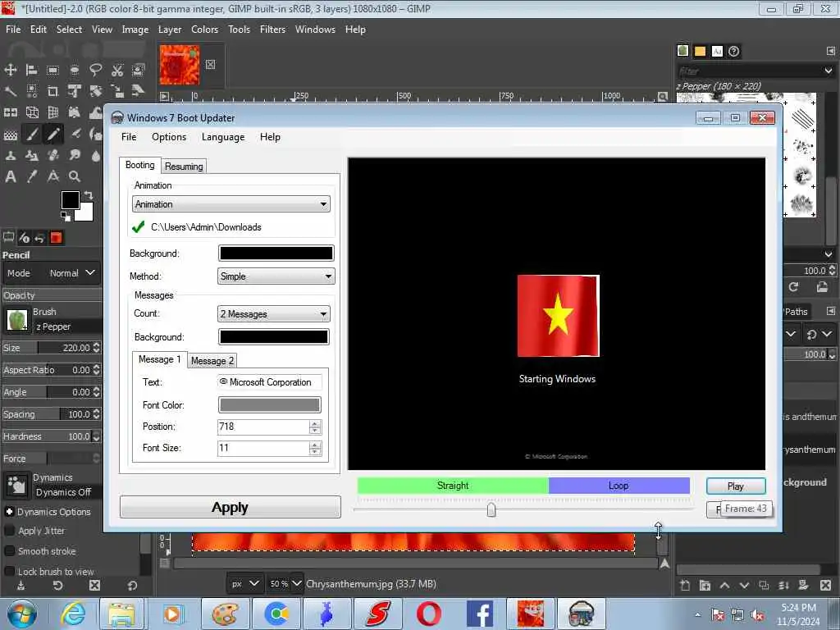Image resolution: width=840 pixels, height=630 pixels.
Task: Open Help menu in Boot Updater
Action: [x=270, y=137]
